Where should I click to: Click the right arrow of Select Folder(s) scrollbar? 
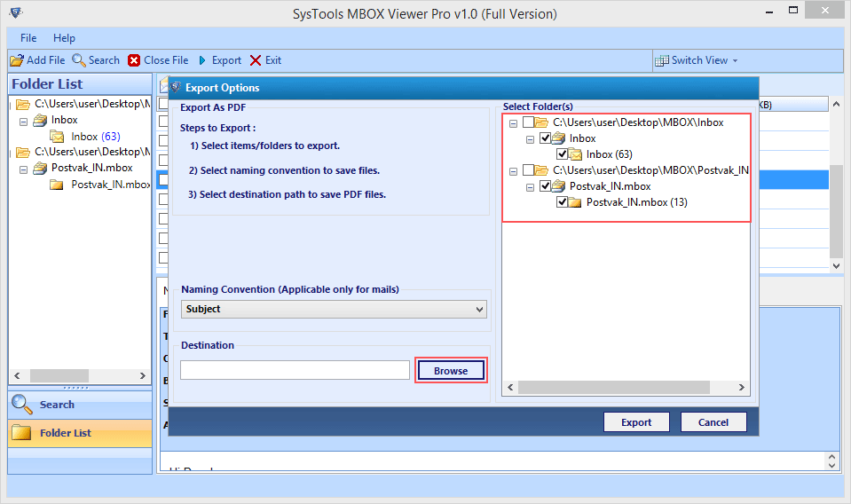click(741, 387)
